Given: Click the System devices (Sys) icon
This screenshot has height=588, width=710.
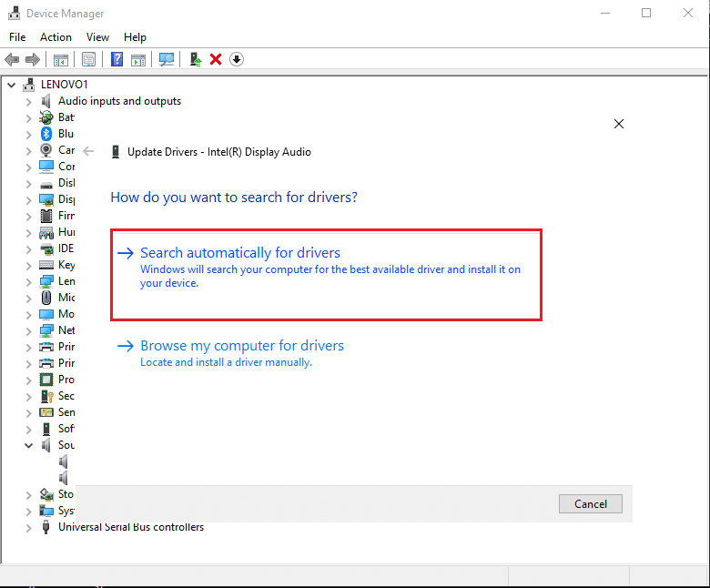Looking at the screenshot, I should (46, 511).
